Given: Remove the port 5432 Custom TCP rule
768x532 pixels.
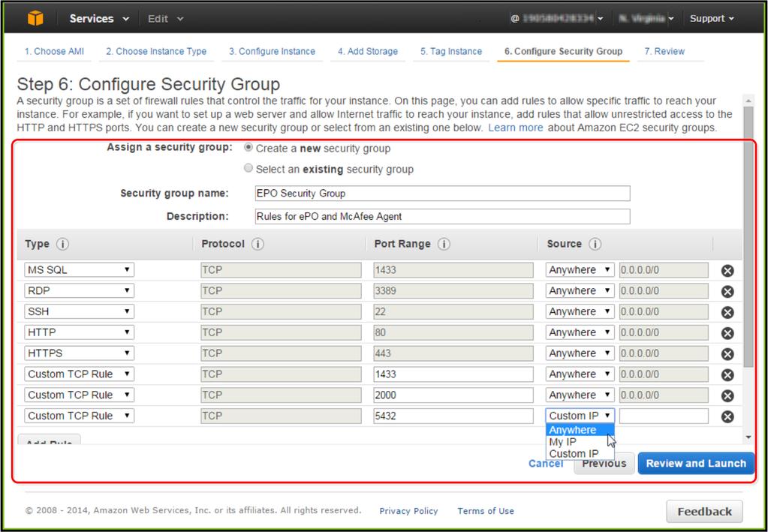Looking at the screenshot, I should tap(727, 416).
